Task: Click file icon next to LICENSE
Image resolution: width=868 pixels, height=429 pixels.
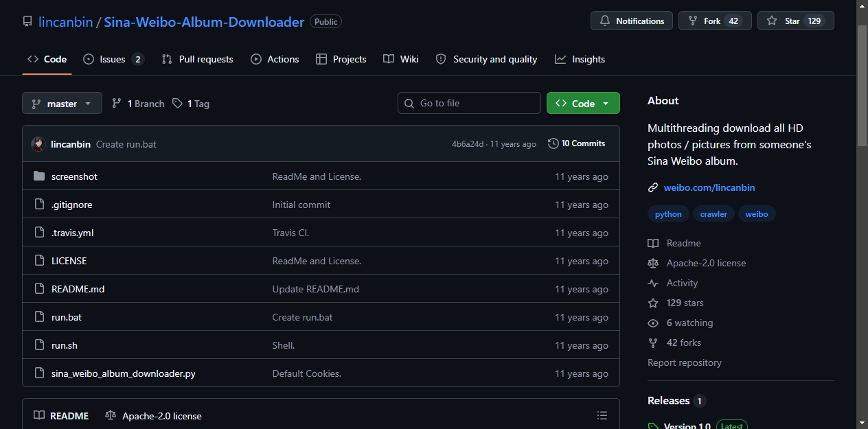Action: [x=39, y=261]
